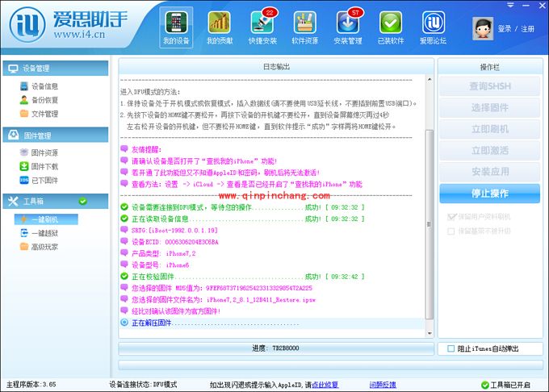Click the empty lower progress bar
Screen dimensions: 549x392
(x=330, y=365)
